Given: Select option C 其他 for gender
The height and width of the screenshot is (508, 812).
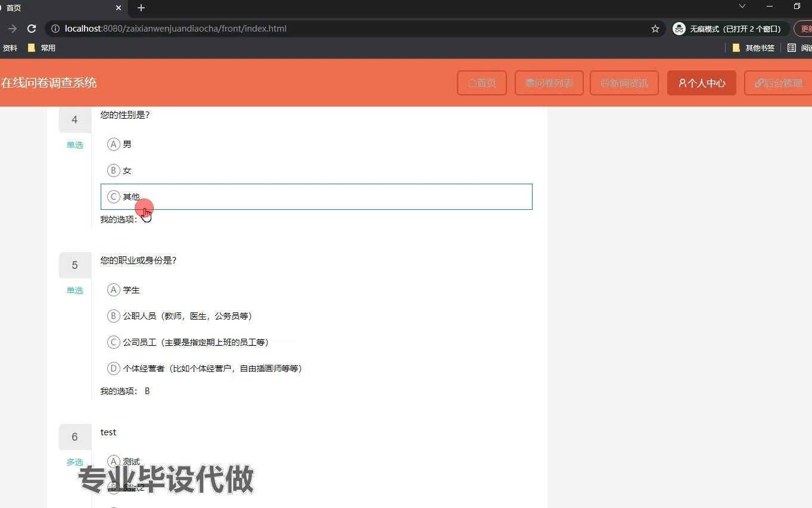Looking at the screenshot, I should click(x=316, y=197).
